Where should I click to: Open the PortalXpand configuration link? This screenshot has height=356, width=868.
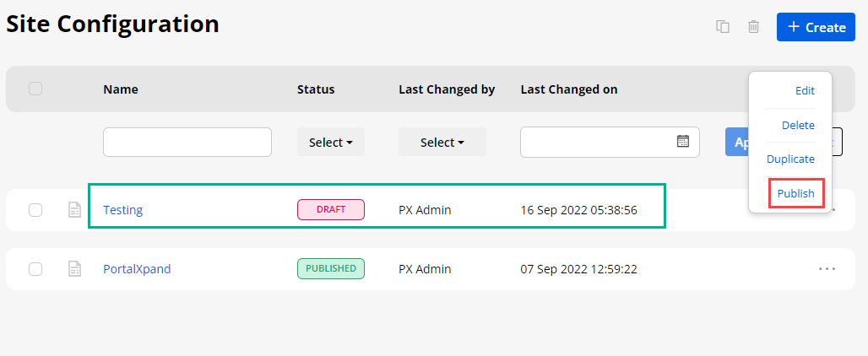point(137,269)
